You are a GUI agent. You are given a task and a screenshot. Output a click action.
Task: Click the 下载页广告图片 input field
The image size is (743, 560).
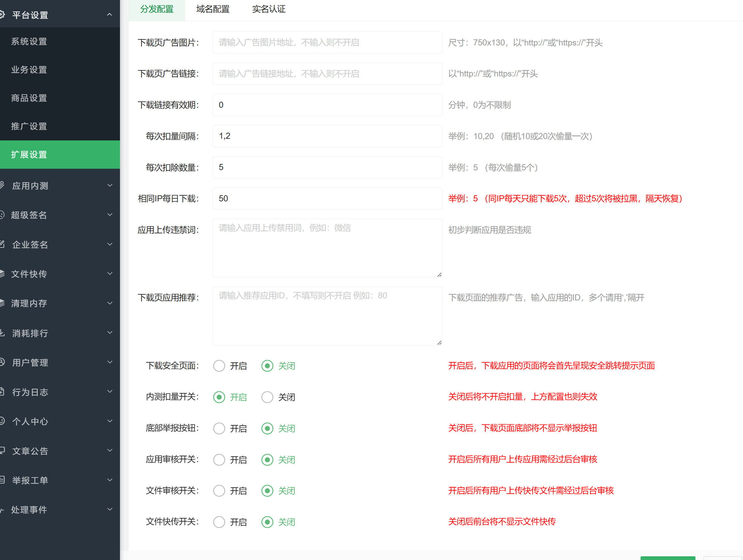pos(327,42)
